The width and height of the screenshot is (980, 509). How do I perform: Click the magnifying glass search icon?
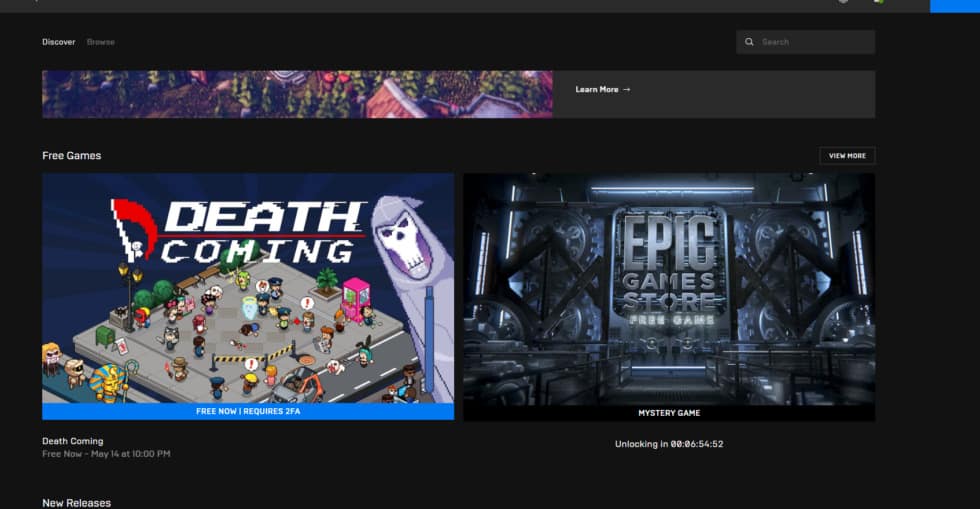tap(749, 42)
